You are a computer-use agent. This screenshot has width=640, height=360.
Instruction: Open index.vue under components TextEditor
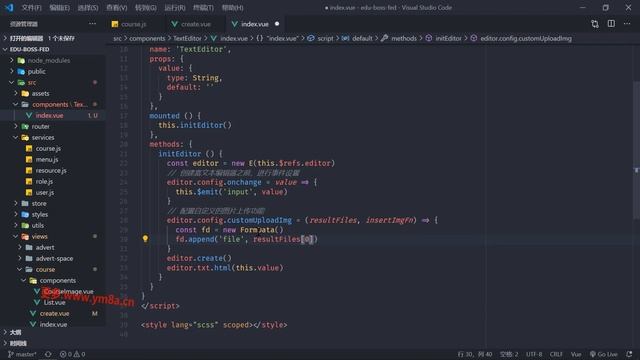[x=53, y=116]
